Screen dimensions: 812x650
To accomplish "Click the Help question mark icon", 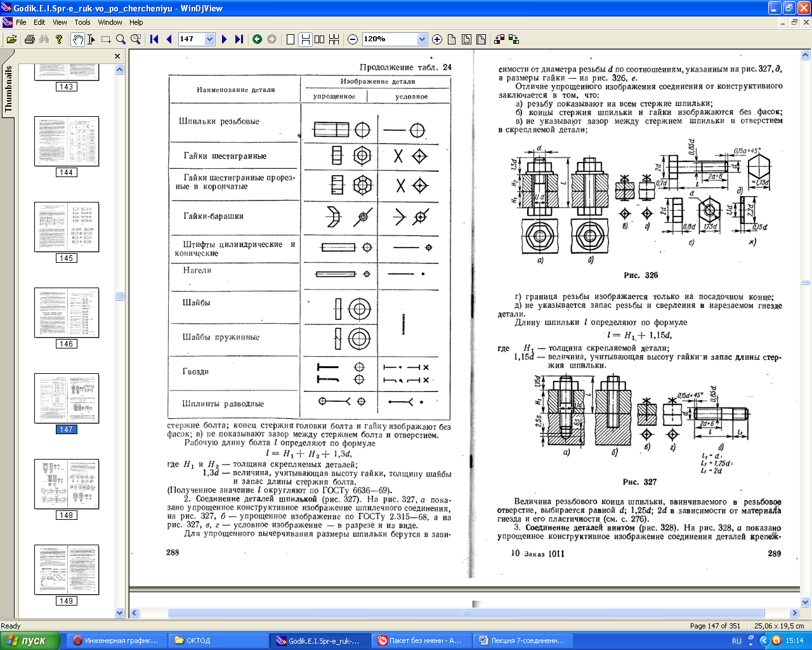I will pyautogui.click(x=59, y=39).
